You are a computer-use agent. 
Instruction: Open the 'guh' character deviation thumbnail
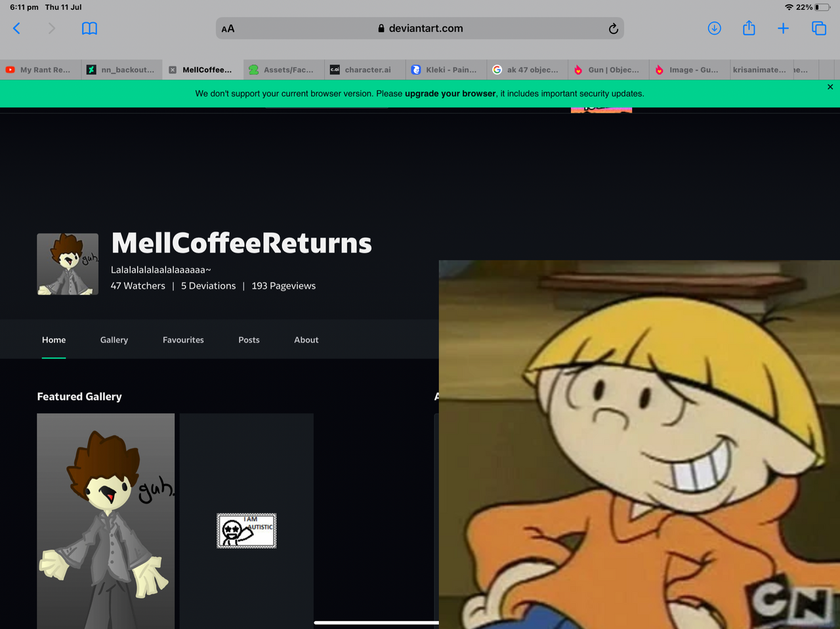[x=106, y=521]
